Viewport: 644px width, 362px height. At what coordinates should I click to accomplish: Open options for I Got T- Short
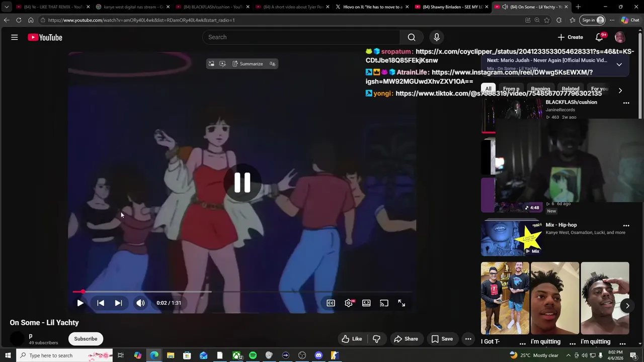pyautogui.click(x=522, y=343)
